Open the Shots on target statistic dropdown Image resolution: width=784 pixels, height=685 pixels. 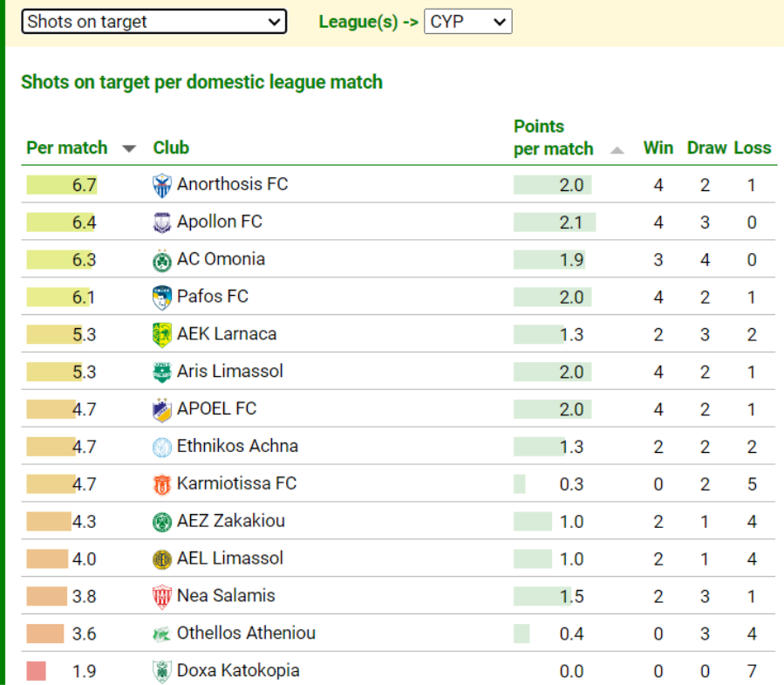coord(153,22)
